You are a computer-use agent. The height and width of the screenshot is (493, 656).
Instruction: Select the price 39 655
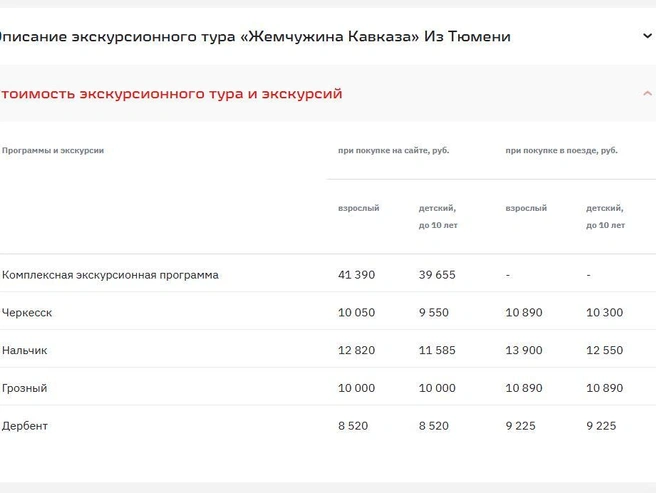click(437, 275)
